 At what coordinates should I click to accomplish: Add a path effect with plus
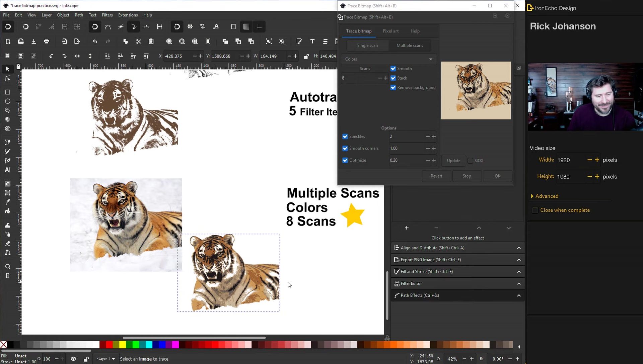click(407, 228)
